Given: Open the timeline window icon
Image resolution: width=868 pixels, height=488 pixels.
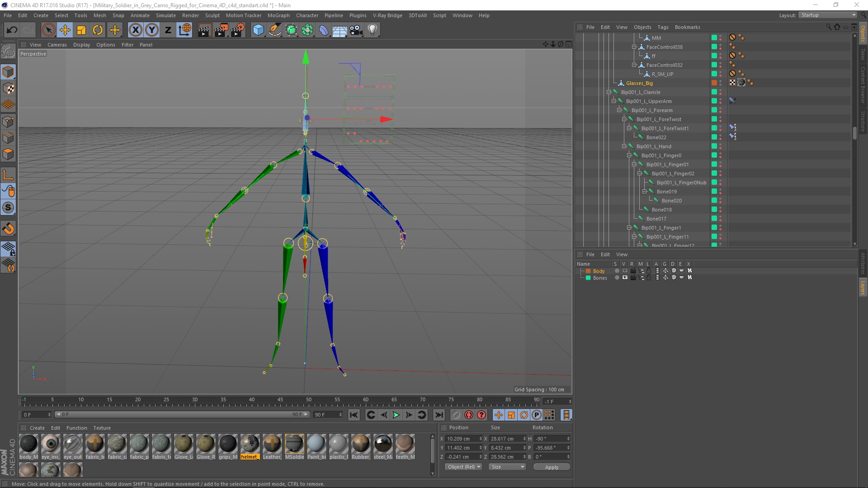Looking at the screenshot, I should (566, 415).
